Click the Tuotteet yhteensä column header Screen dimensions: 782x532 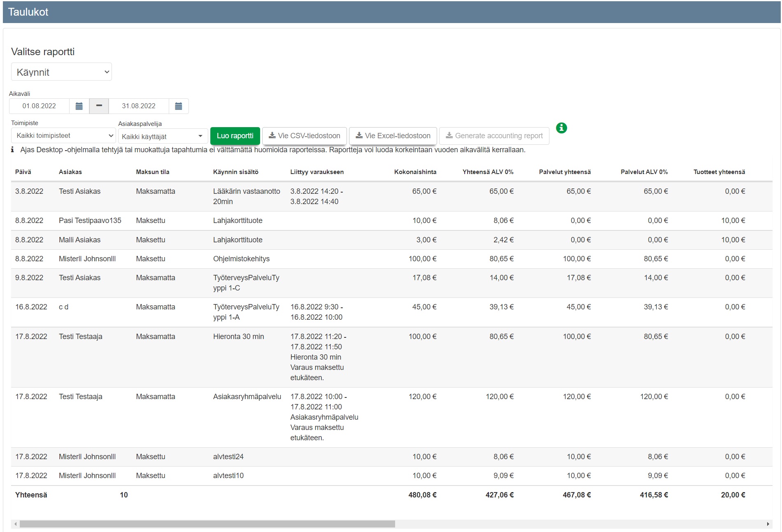pyautogui.click(x=719, y=172)
